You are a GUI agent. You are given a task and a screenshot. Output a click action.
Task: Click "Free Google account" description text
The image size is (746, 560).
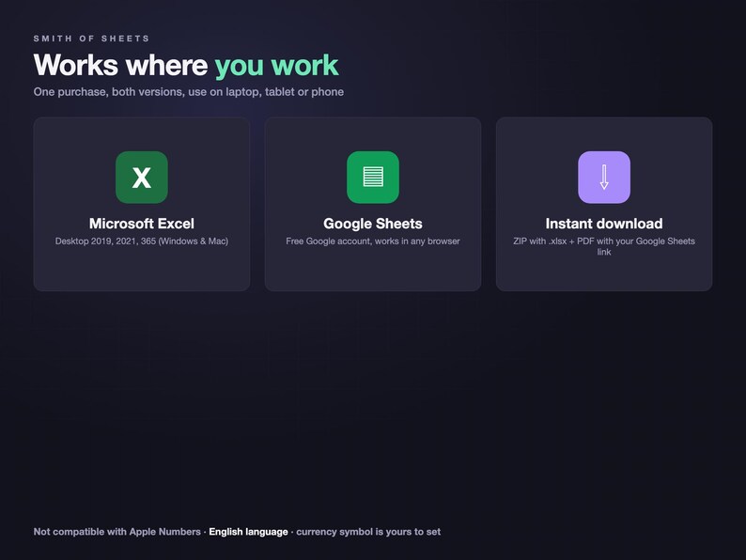[373, 241]
